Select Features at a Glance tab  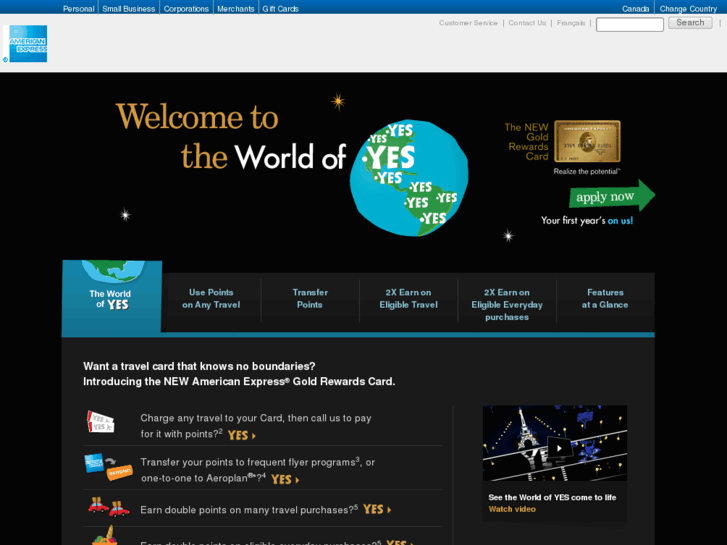point(605,299)
